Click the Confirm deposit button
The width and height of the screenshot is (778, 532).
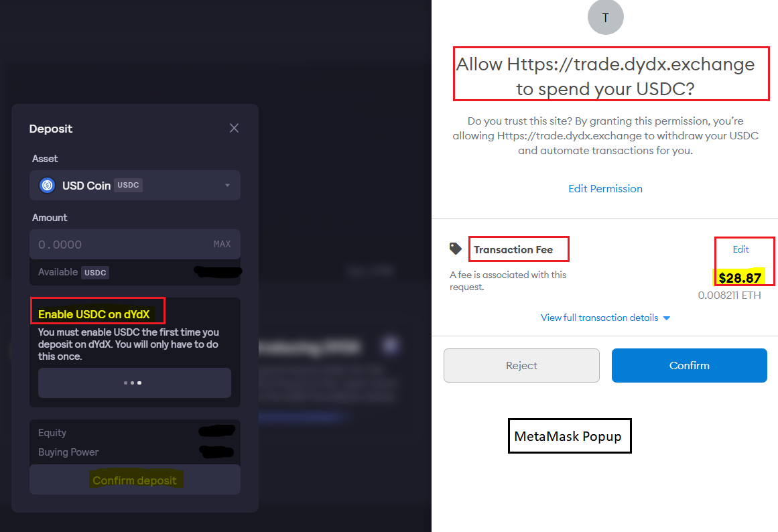135,479
